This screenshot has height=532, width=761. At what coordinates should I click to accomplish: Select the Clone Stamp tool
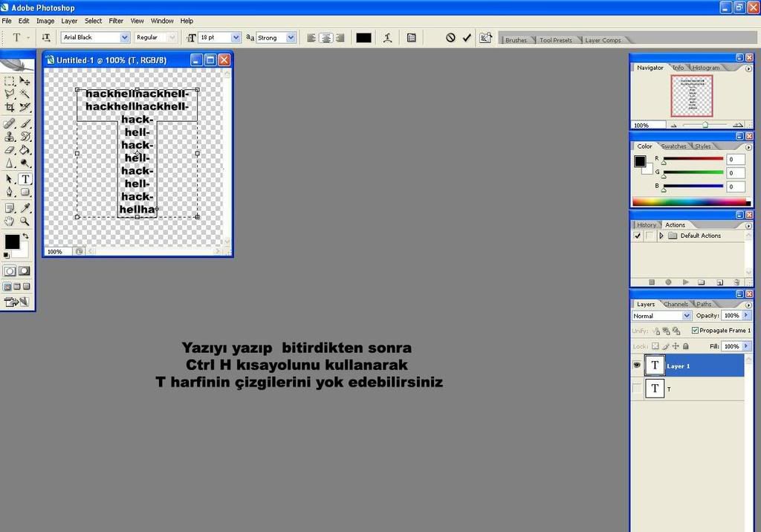point(10,137)
